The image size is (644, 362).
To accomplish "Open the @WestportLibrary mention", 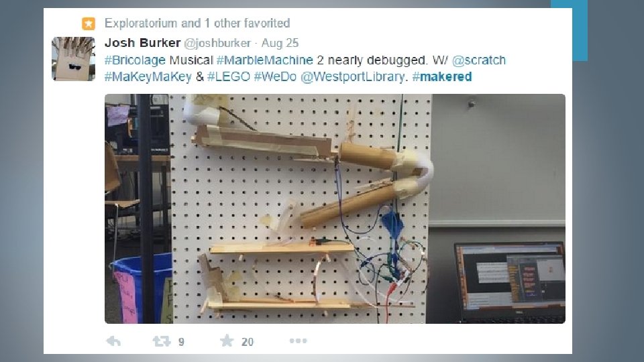I will click(353, 76).
